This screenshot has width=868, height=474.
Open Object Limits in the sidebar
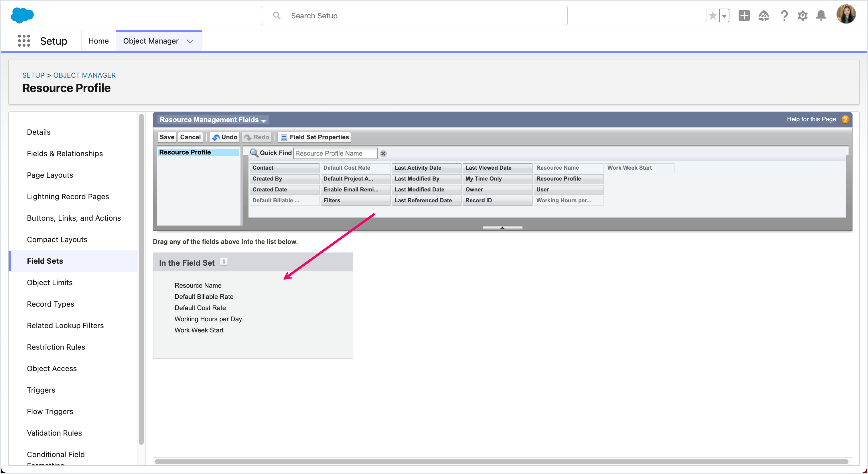(x=50, y=283)
